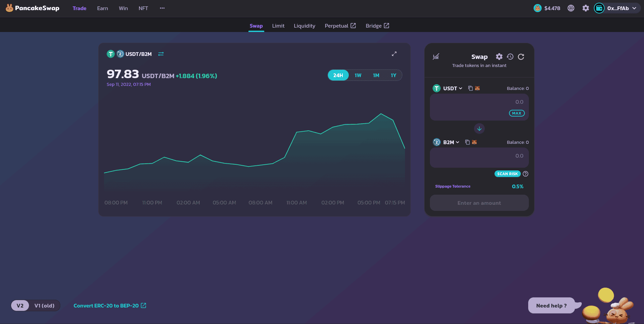Click the Enter an amount button
This screenshot has height=324, width=644.
click(x=479, y=203)
